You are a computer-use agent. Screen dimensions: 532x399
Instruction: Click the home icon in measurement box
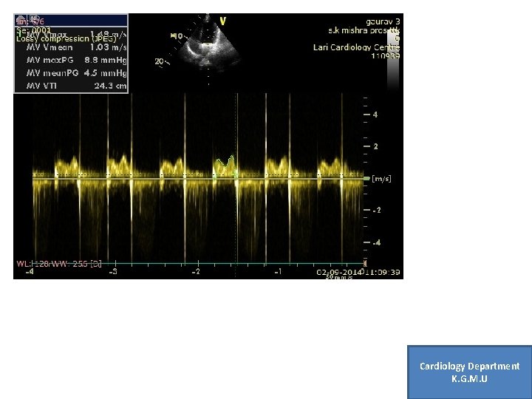(x=21, y=18)
